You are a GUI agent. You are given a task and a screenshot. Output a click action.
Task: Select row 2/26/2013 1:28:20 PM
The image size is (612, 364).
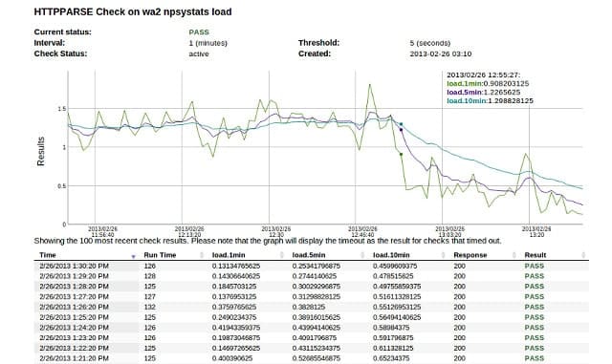(x=312, y=287)
